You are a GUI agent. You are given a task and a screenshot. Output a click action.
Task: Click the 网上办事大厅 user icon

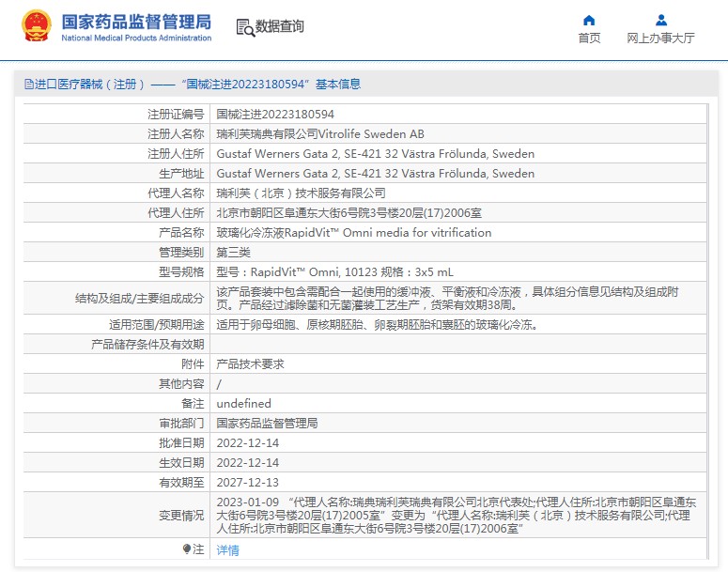[x=661, y=20]
